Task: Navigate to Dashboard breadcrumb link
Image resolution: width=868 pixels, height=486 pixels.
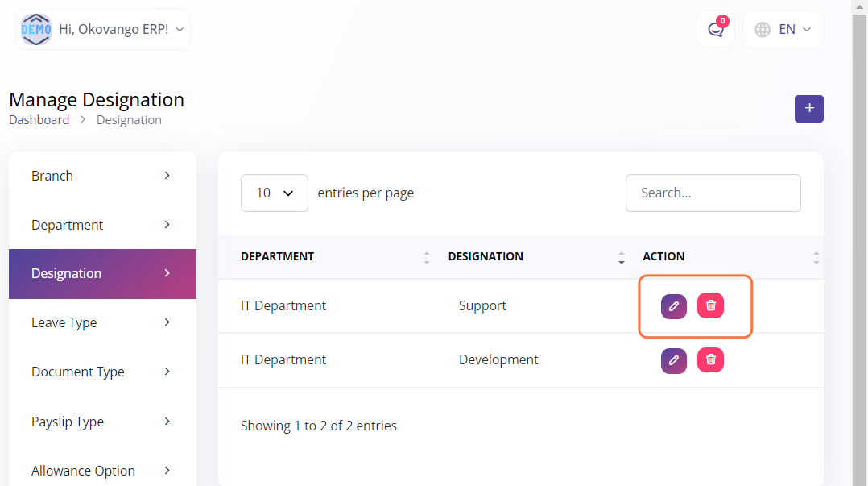Action: tap(39, 120)
